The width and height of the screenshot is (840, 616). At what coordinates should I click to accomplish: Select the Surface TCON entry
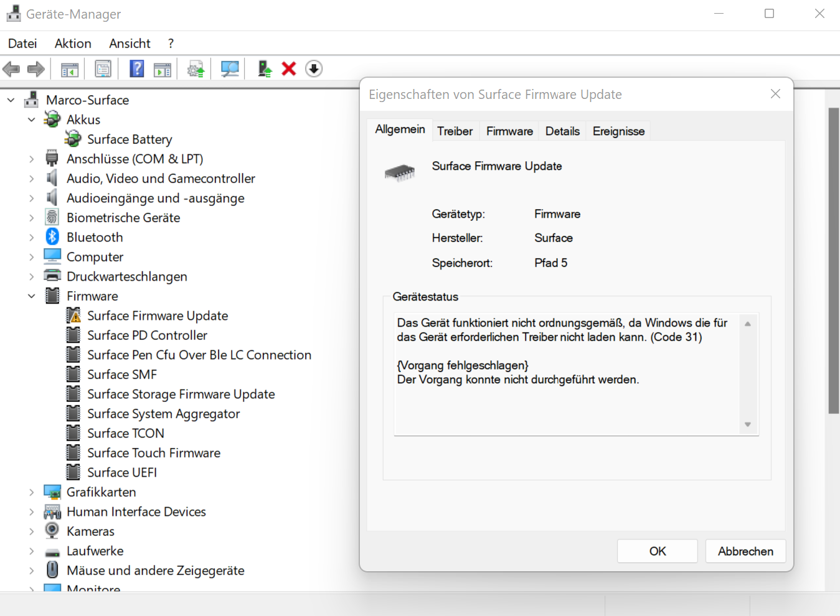click(126, 433)
